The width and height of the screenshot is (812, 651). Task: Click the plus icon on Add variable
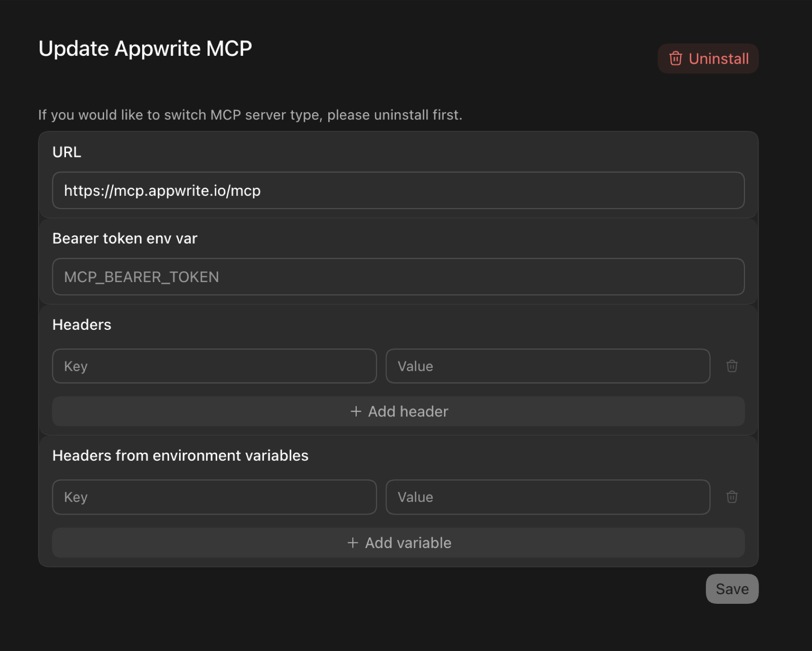[x=353, y=542]
